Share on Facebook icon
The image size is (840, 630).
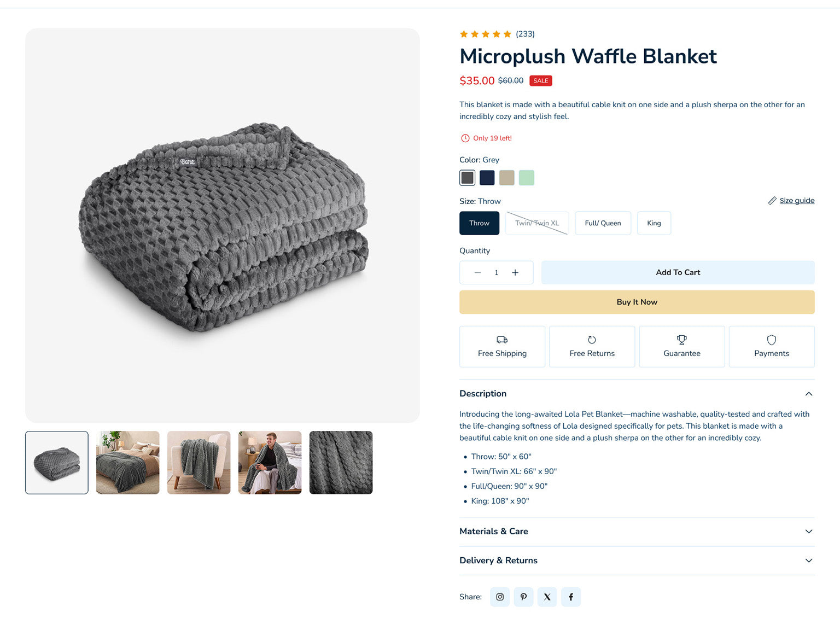(571, 597)
